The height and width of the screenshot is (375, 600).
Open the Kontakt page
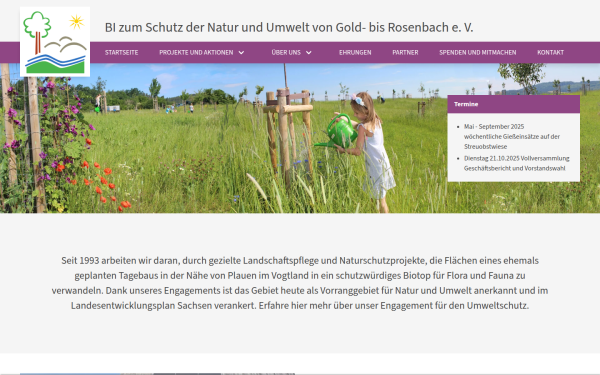coord(550,52)
